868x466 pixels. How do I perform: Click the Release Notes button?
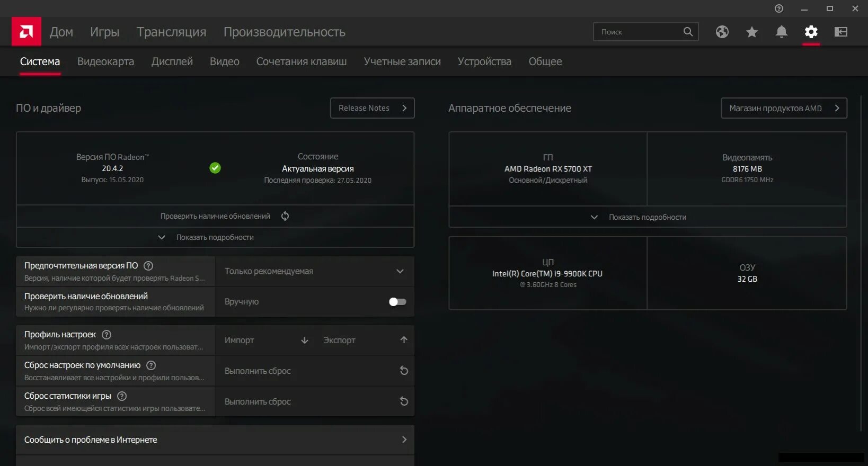pos(373,108)
